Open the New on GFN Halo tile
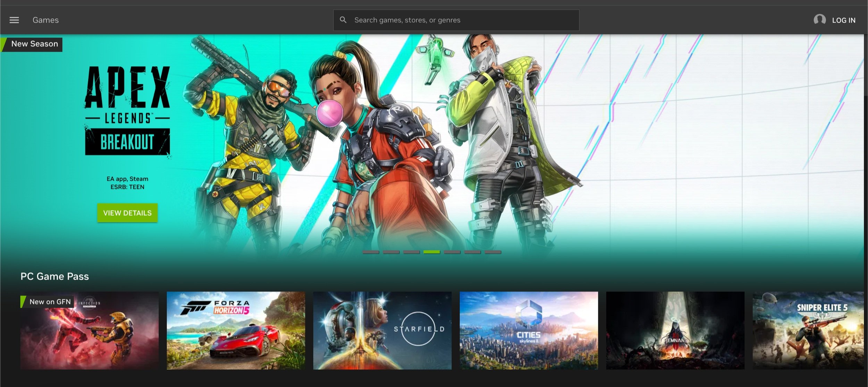Viewport: 868px width, 387px height. pyautogui.click(x=89, y=330)
